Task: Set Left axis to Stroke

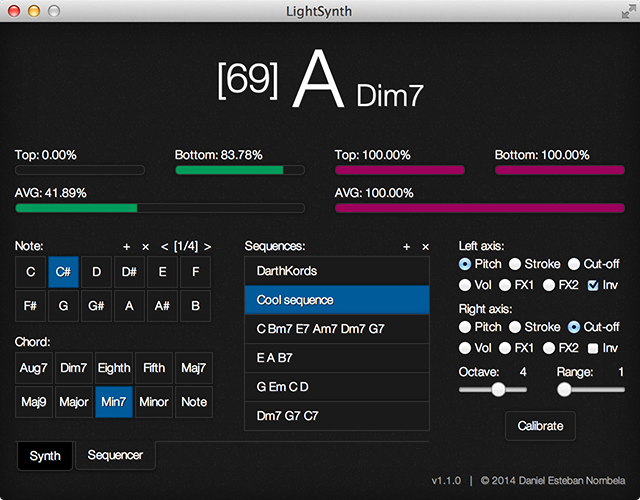Action: tap(515, 264)
